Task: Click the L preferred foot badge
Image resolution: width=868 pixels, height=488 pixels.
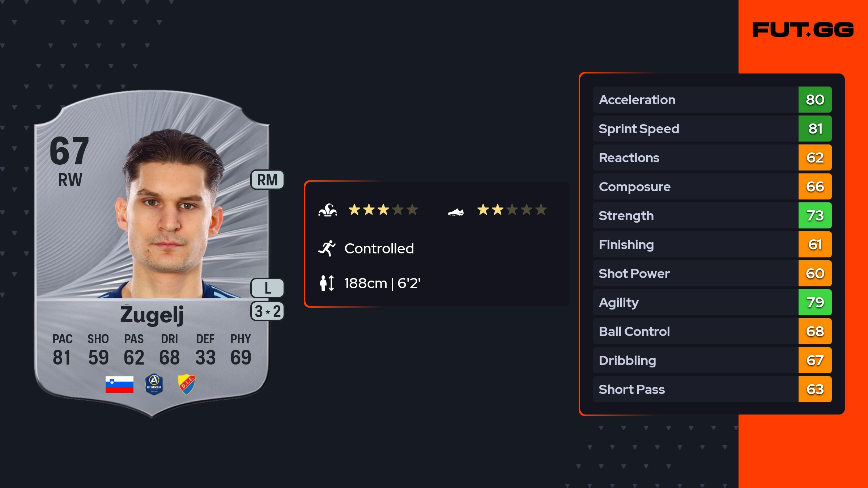Action: pyautogui.click(x=267, y=288)
